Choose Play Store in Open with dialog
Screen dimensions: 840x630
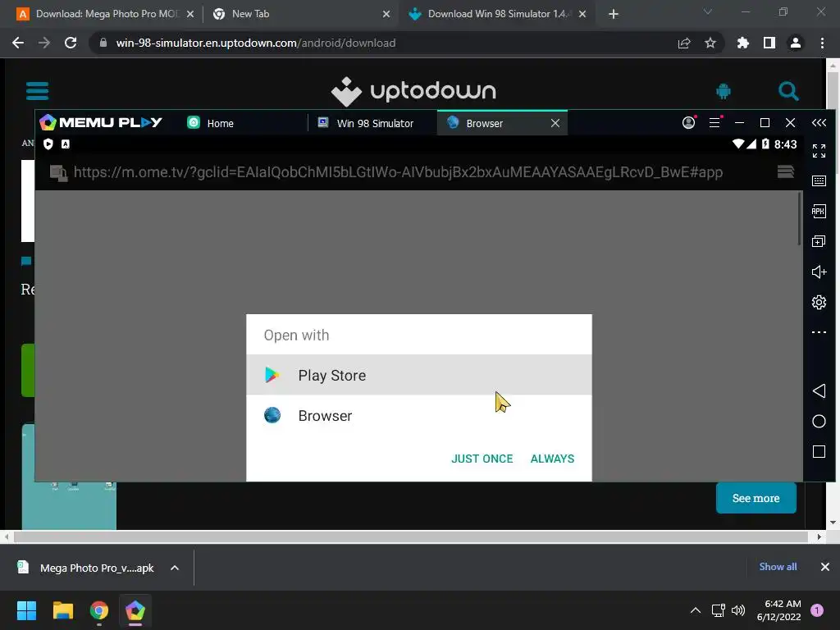coord(419,375)
